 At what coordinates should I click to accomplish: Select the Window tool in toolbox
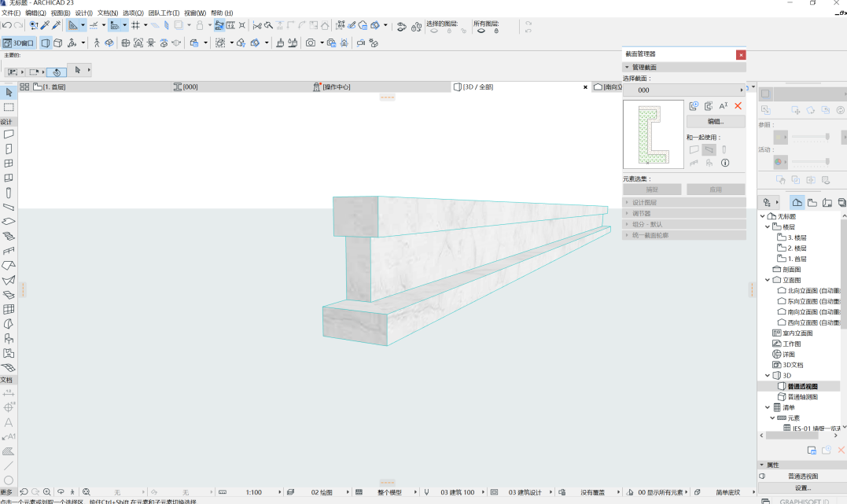point(9,163)
